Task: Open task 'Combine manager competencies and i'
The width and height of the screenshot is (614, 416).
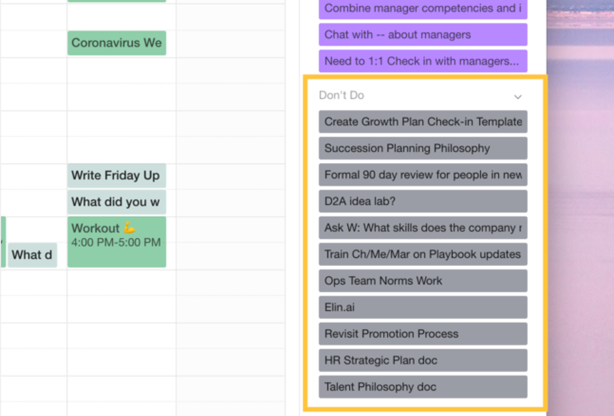Action: (x=423, y=9)
